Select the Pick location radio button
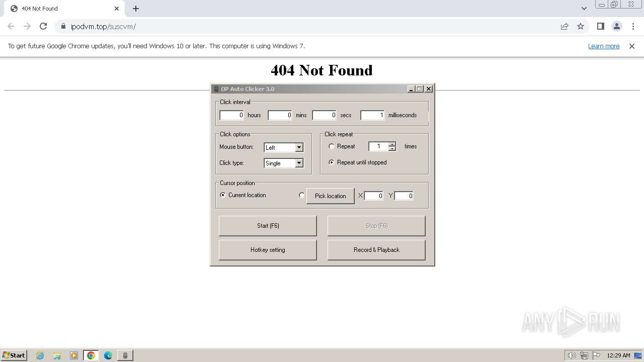 click(302, 195)
